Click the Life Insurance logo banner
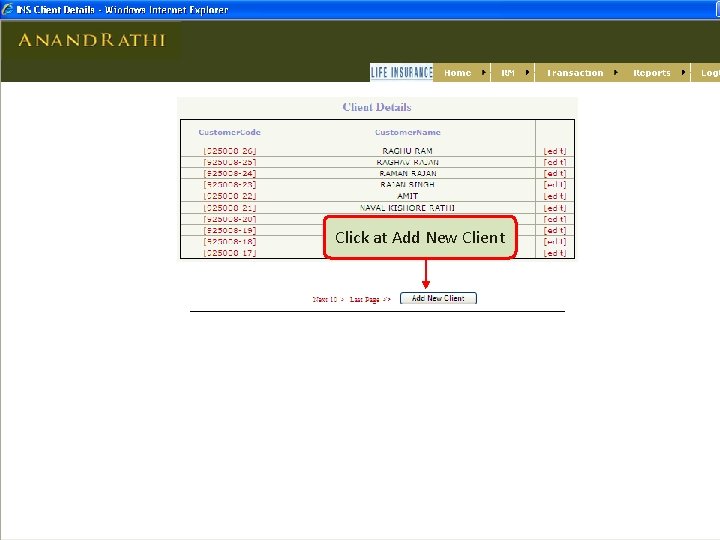The image size is (720, 540). click(401, 73)
